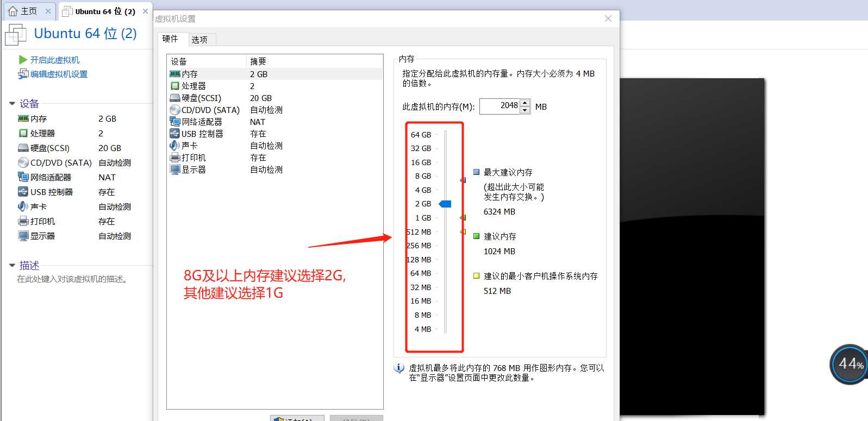Click the 4 MB mark on memory scale
This screenshot has height=421, width=868.
(x=423, y=329)
